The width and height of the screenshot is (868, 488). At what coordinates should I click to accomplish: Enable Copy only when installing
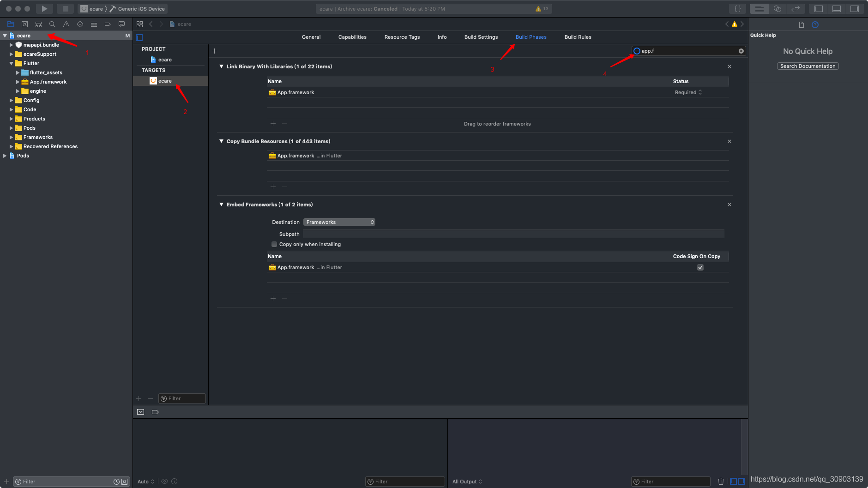click(274, 244)
